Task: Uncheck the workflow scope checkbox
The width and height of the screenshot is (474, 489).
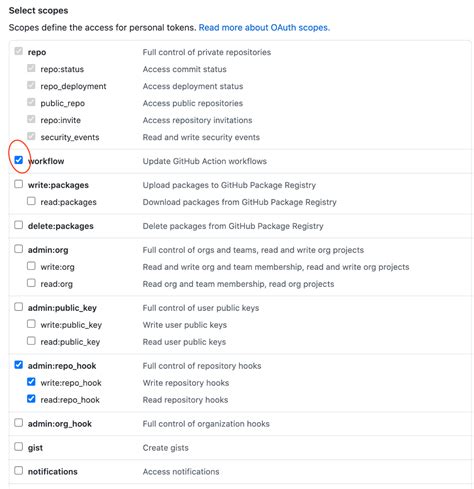Action: [19, 160]
